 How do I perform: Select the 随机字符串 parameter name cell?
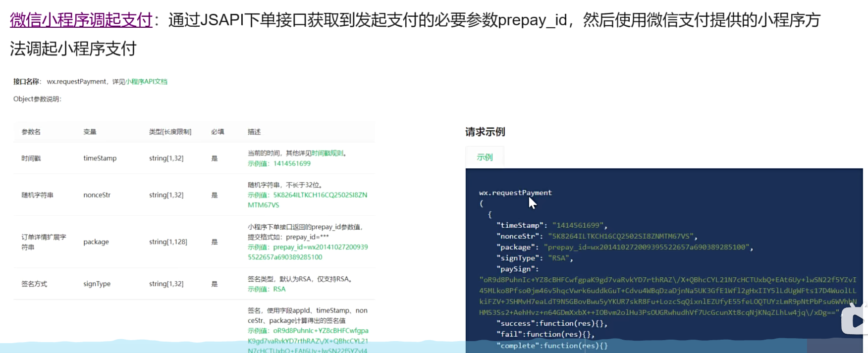(37, 195)
